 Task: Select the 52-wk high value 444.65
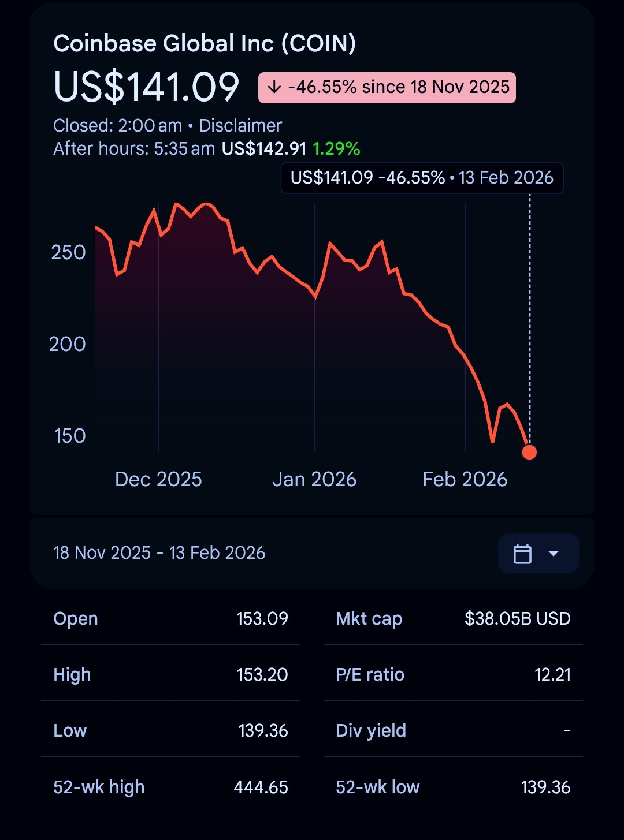tap(261, 787)
